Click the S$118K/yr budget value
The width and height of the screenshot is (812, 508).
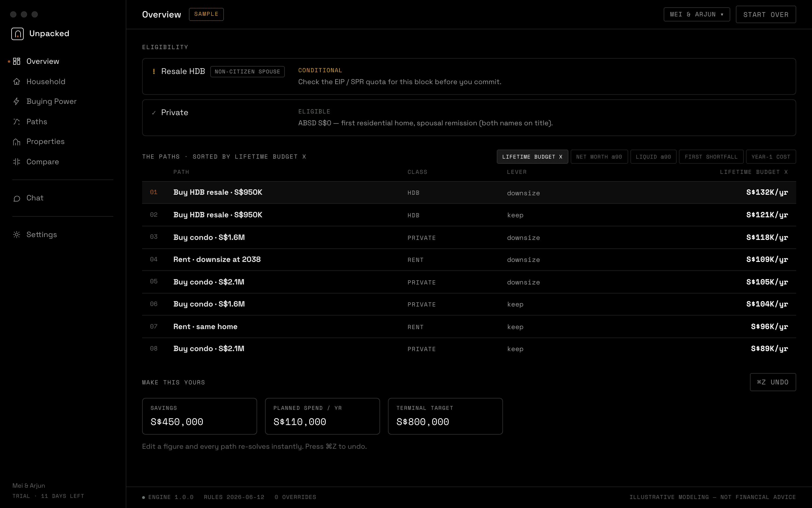click(x=767, y=237)
